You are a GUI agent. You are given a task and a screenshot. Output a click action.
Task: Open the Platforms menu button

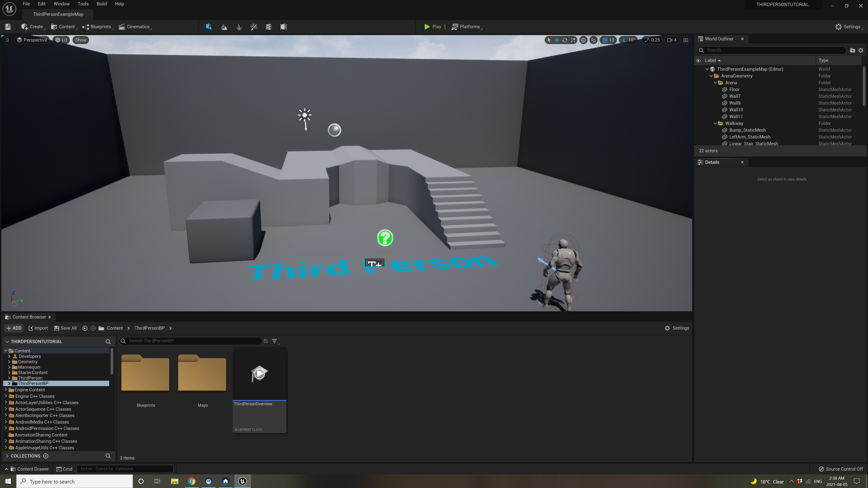(467, 27)
